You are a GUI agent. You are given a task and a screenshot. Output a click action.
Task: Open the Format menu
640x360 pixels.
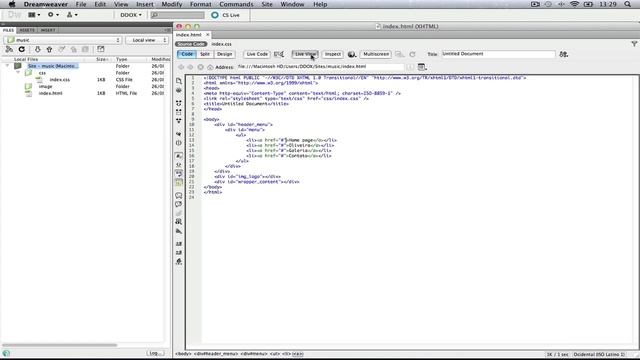pyautogui.click(x=200, y=4)
